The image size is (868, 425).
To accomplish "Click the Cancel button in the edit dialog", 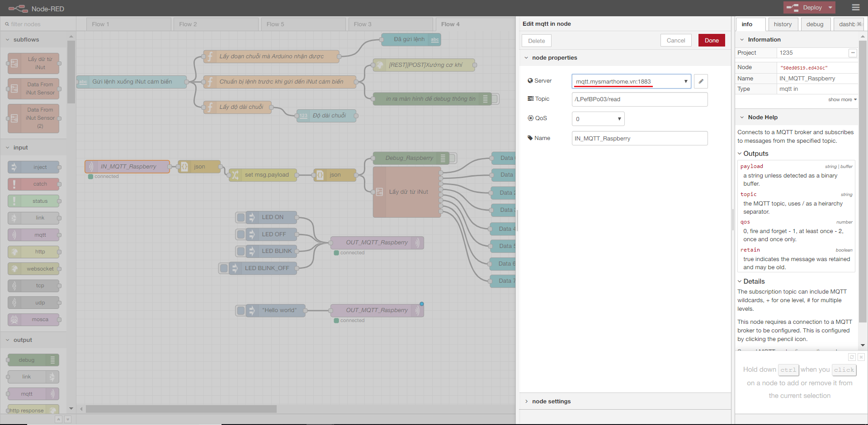I will (x=675, y=41).
